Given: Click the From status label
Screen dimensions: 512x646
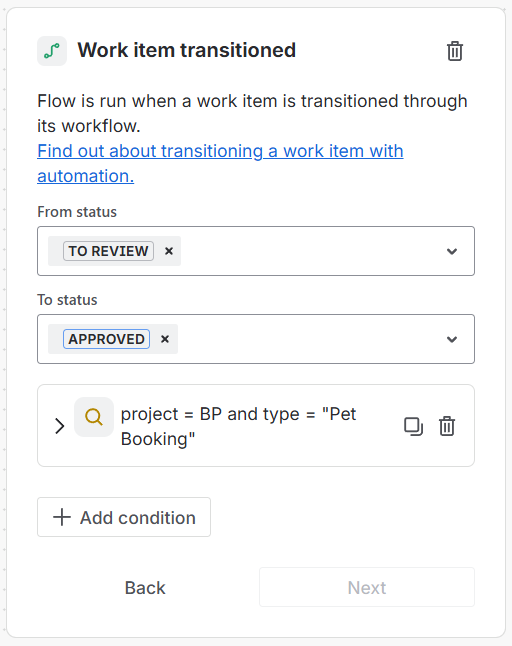Looking at the screenshot, I should coord(77,212).
